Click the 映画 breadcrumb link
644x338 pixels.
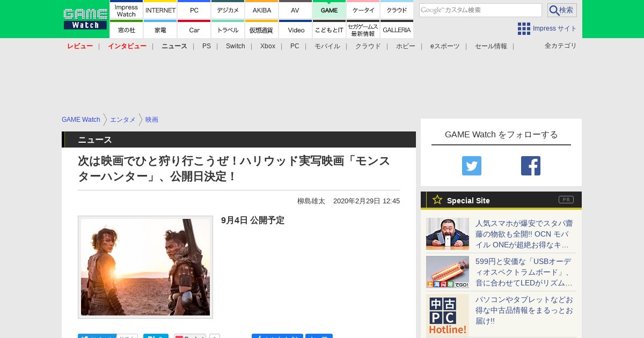152,120
